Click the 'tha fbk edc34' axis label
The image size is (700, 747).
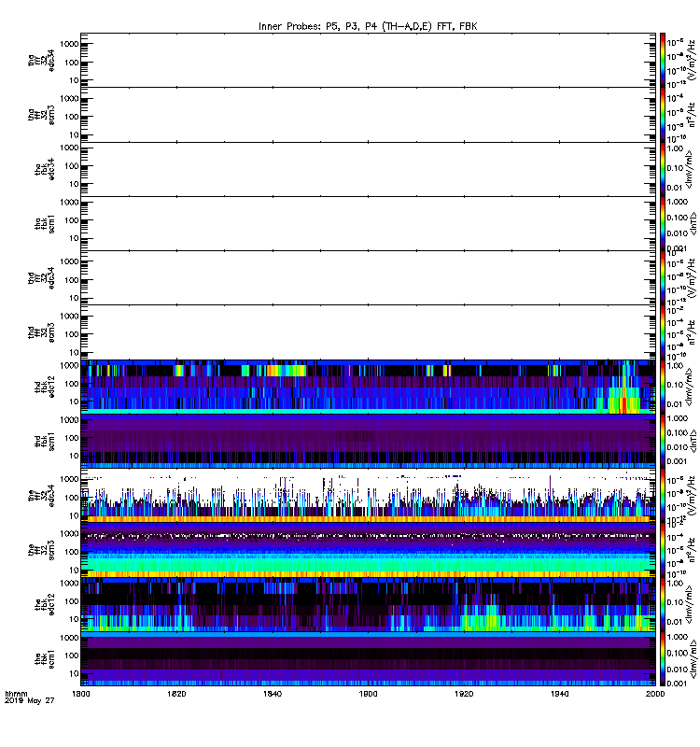point(45,170)
